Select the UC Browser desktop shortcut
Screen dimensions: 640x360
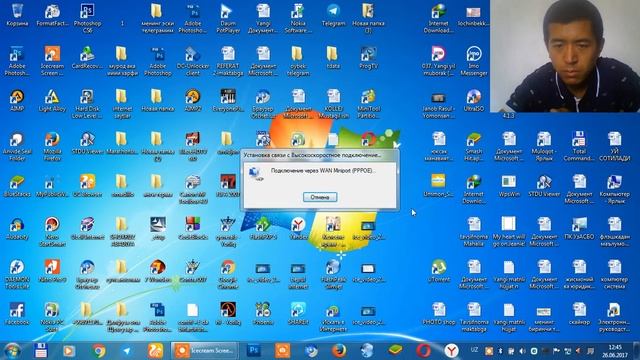pyautogui.click(x=87, y=187)
